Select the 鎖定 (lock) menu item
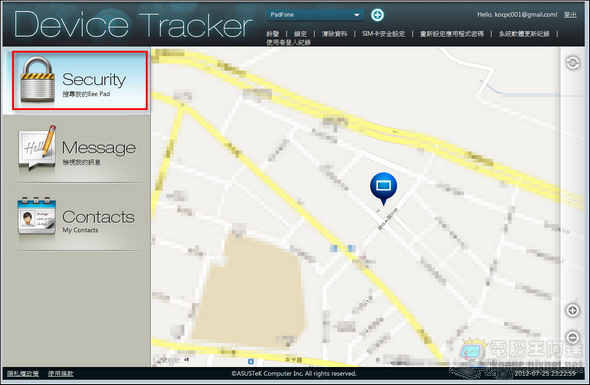The height and width of the screenshot is (385, 590). coord(300,34)
